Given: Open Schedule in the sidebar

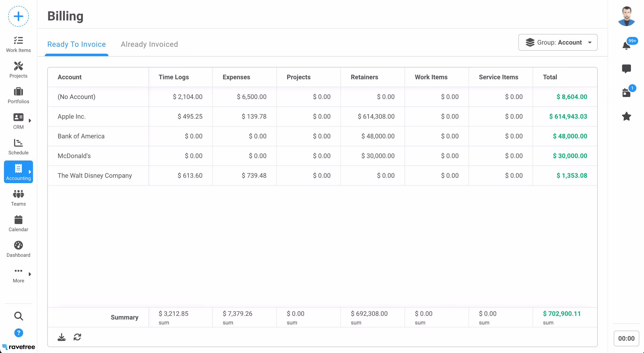Looking at the screenshot, I should 18,147.
